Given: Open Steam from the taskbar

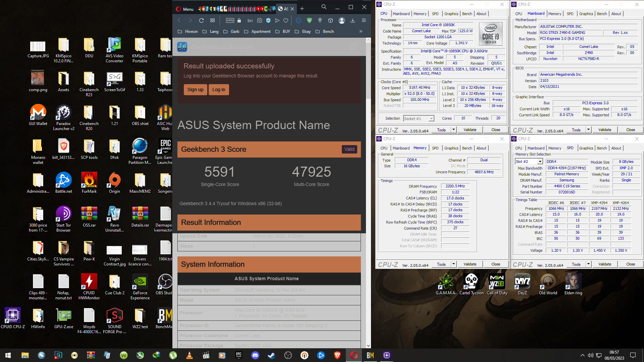Looking at the screenshot, I should pos(272,355).
